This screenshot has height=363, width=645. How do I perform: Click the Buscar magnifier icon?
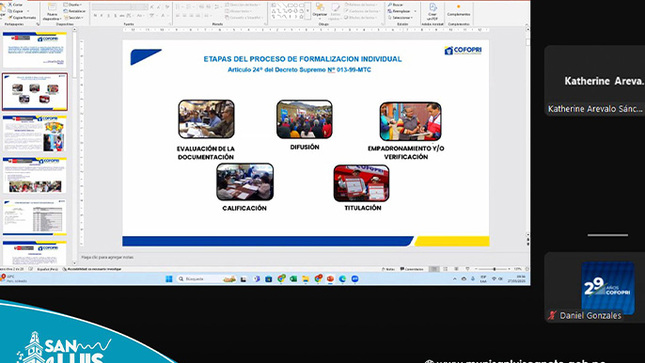[390, 5]
